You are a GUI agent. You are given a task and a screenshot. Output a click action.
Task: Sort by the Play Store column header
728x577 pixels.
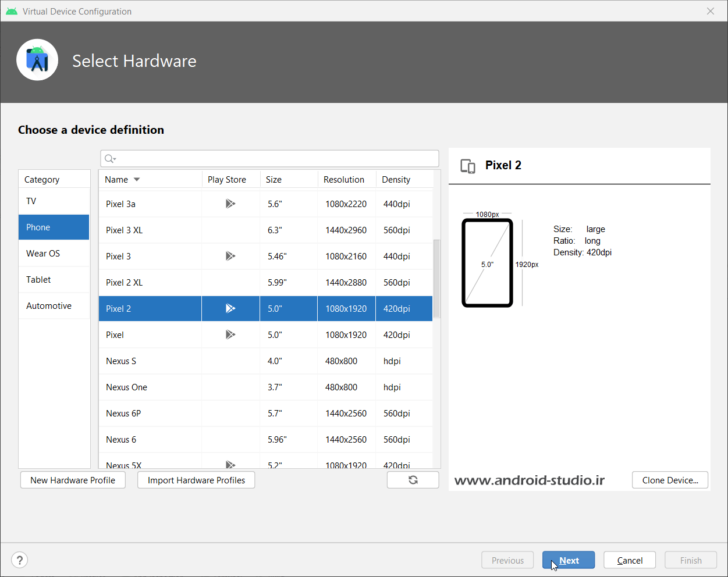(x=231, y=179)
